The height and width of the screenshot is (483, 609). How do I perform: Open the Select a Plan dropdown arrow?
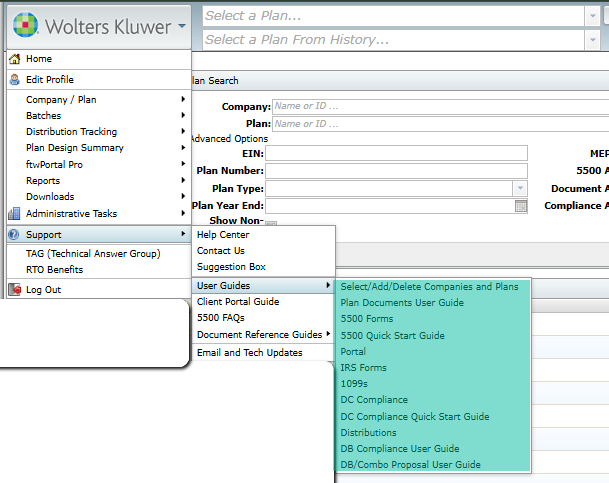[592, 16]
